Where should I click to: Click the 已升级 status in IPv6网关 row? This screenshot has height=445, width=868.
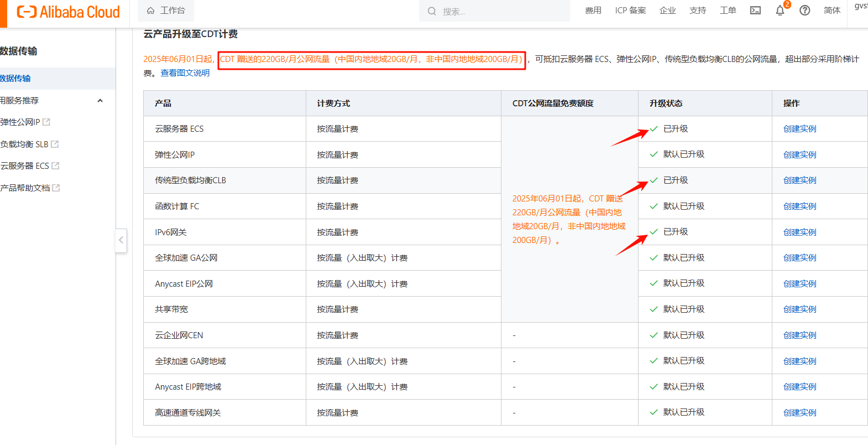click(676, 232)
